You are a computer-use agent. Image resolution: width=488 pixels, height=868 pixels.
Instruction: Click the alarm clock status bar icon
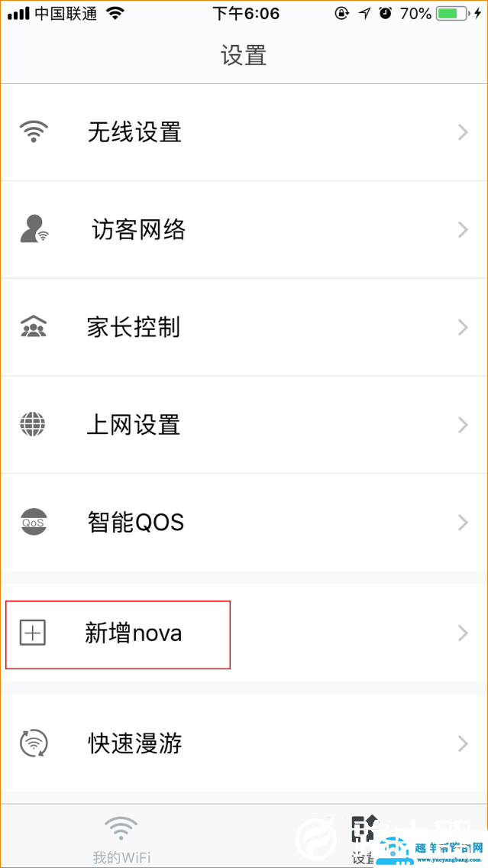pyautogui.click(x=385, y=14)
